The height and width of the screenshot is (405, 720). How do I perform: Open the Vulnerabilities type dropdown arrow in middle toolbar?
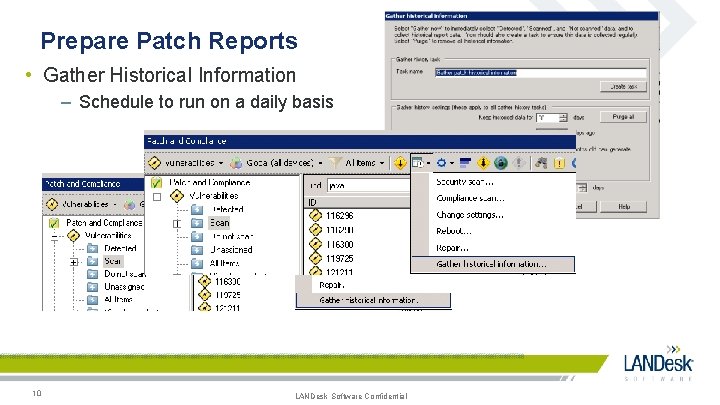pyautogui.click(x=221, y=163)
